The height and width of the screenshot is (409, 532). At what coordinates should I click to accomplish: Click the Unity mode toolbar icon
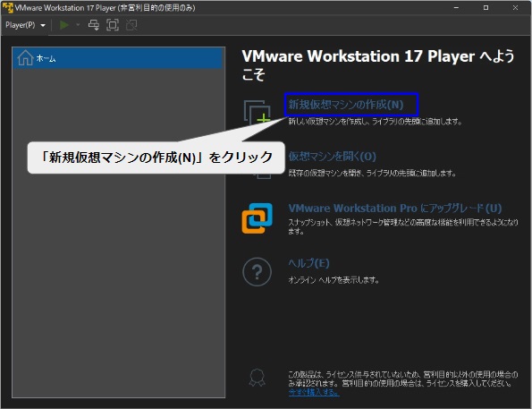point(131,25)
